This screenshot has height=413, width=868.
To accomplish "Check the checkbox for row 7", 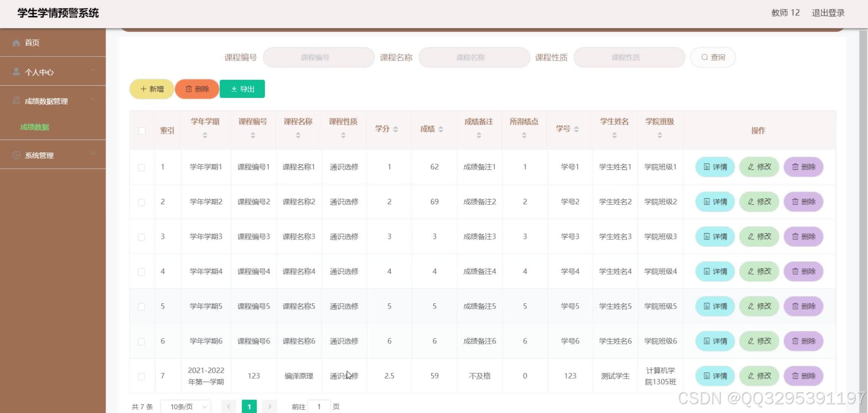I will coord(141,376).
